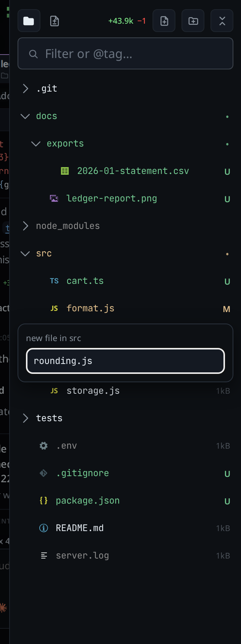Collapse the exports folder chevron

point(36,143)
